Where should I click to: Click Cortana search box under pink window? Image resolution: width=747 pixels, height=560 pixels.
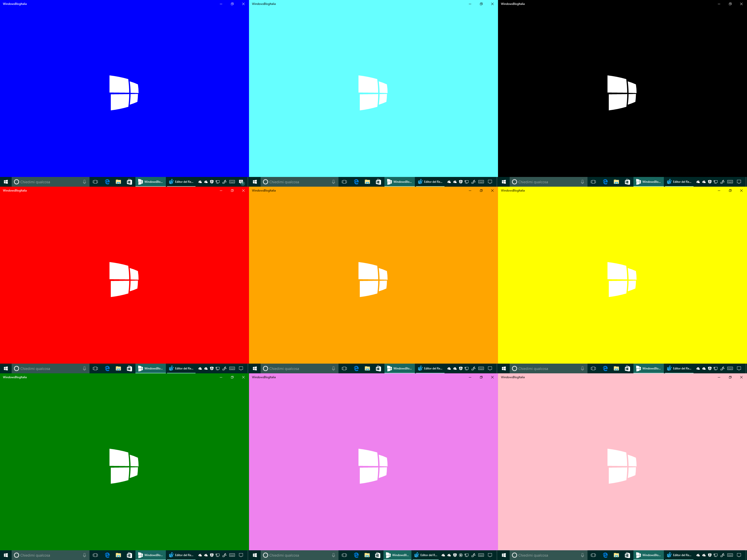549,555
